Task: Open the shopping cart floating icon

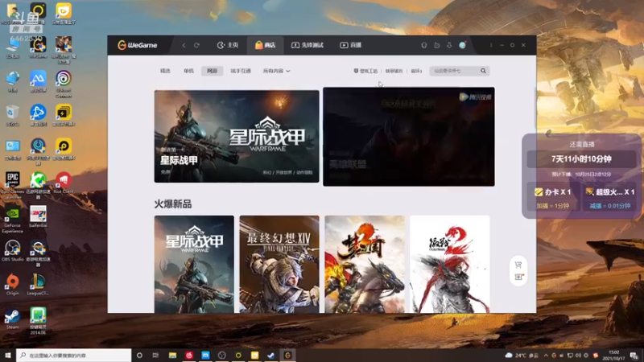Action: tap(518, 265)
